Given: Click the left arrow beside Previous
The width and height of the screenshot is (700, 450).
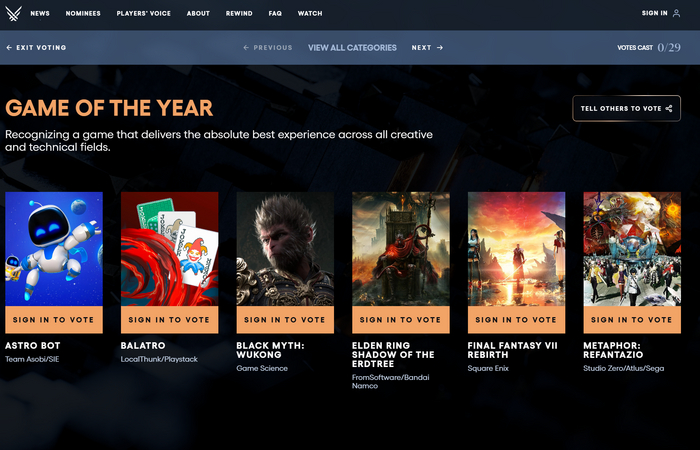Looking at the screenshot, I should coord(246,47).
